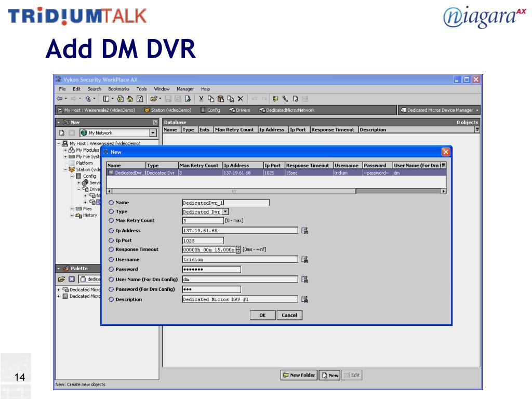This screenshot has height=399, width=532.
Task: Click the open palette folder icon
Action: [x=61, y=279]
